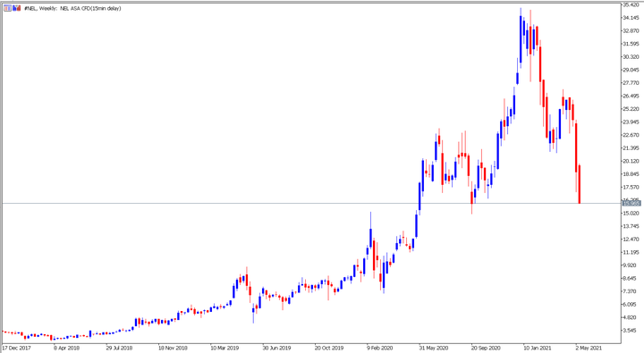This screenshot has width=644, height=353.
Task: Click the market depth icon beside the chart title
Action: click(x=16, y=8)
